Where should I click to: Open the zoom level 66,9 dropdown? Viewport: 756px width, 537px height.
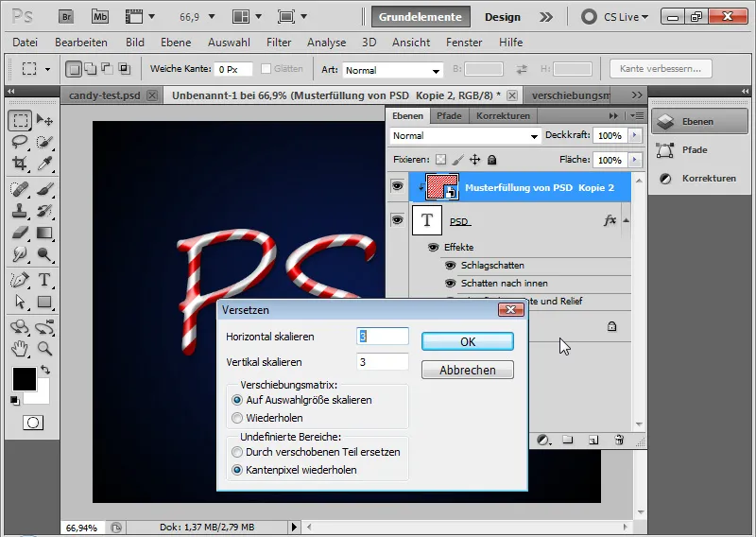(211, 17)
